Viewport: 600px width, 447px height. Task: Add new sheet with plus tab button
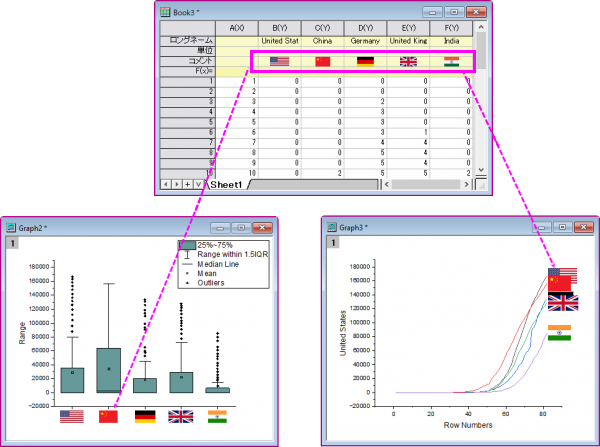pyautogui.click(x=187, y=184)
